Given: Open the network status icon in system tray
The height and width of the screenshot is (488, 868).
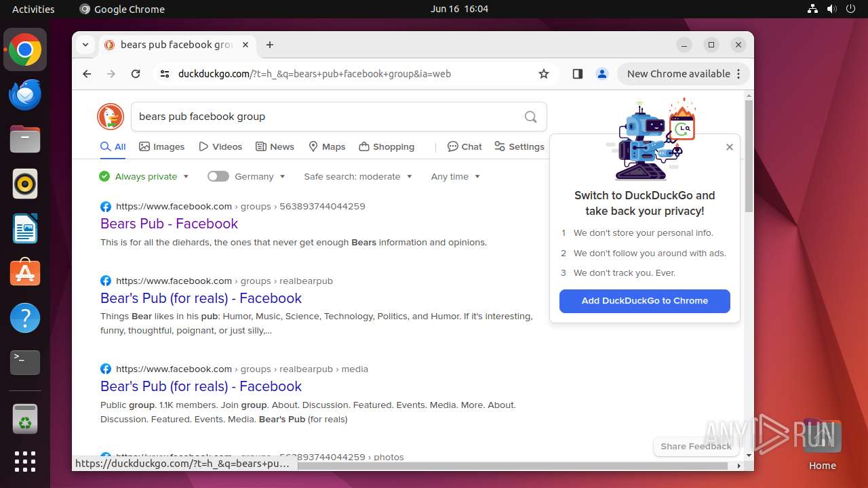Looking at the screenshot, I should point(812,9).
